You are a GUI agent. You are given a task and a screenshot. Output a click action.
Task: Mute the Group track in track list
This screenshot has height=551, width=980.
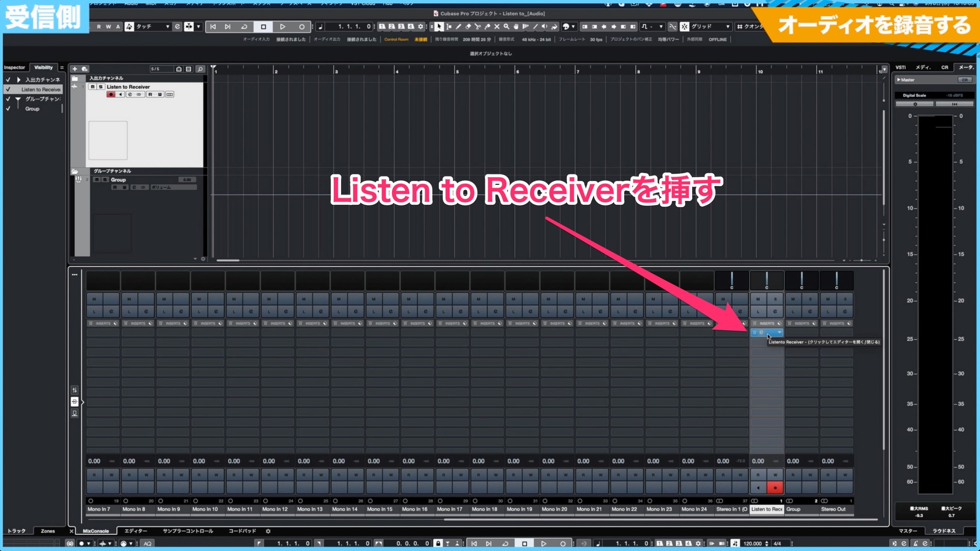tap(97, 179)
